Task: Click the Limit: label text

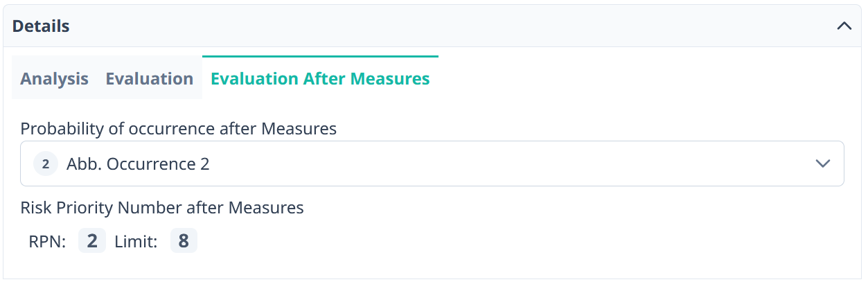Action: click(x=136, y=242)
